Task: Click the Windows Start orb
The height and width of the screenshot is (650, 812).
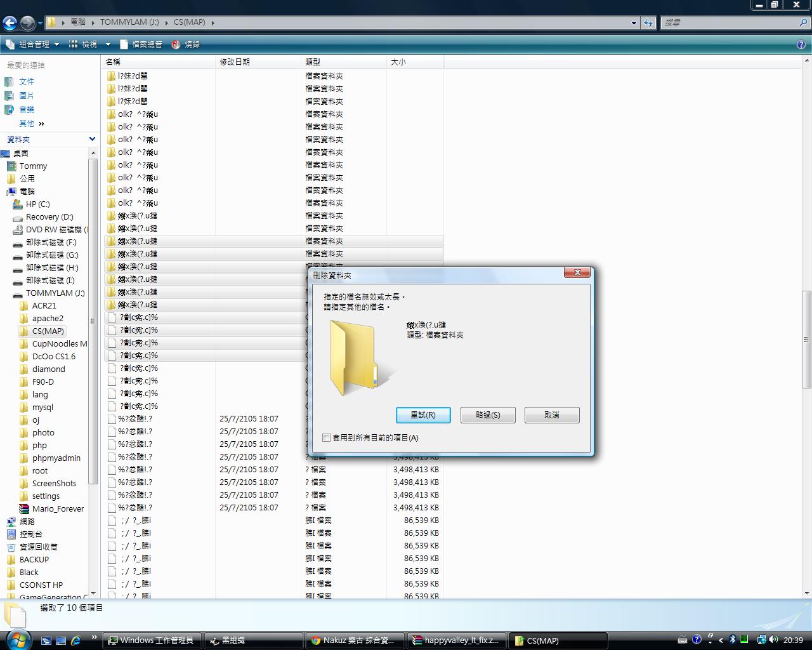Action: coord(17,639)
